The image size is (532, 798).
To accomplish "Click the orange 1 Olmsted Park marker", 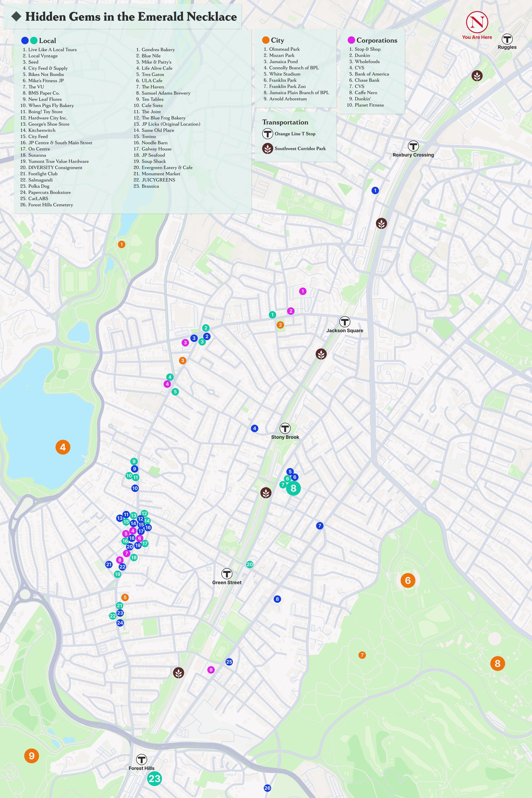I will pyautogui.click(x=121, y=244).
